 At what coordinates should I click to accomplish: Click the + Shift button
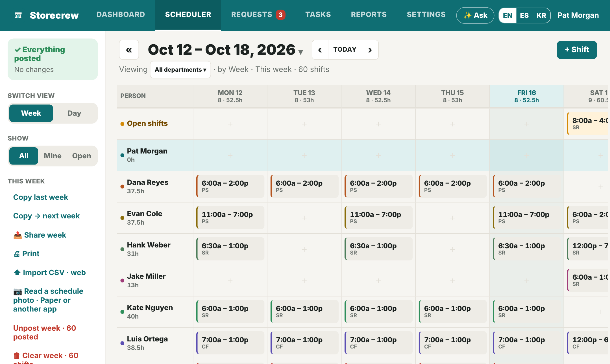pos(577,50)
